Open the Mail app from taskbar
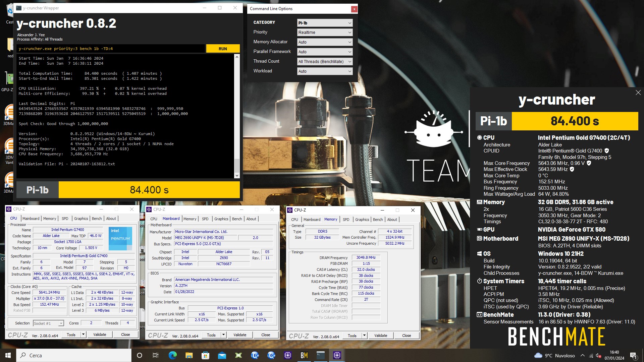This screenshot has height=362, width=644. click(x=222, y=355)
